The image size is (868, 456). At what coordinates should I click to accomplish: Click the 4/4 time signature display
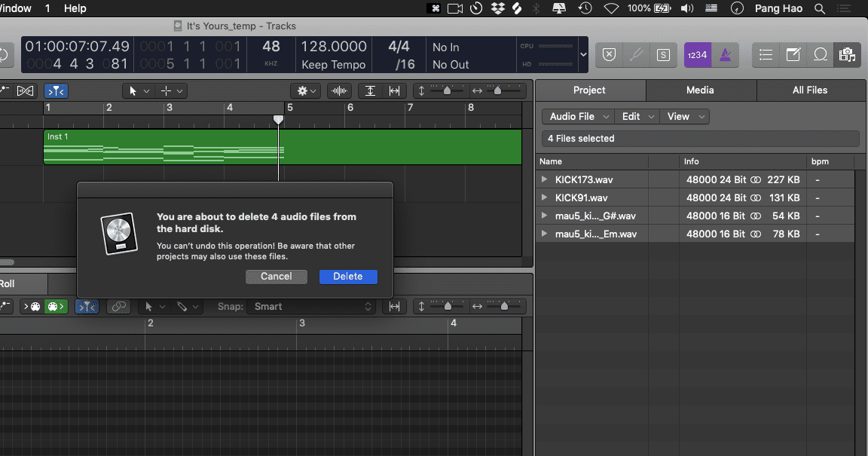399,47
